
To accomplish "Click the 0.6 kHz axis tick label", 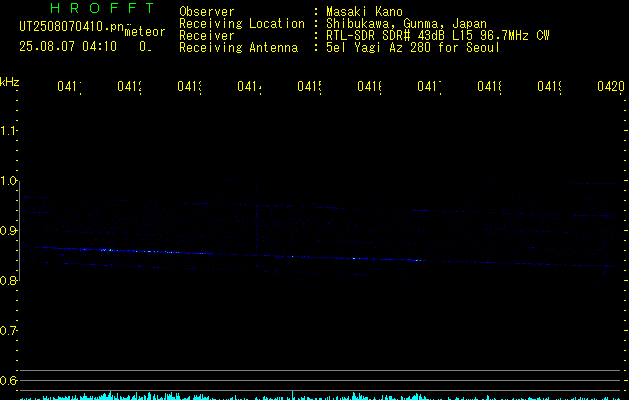I will [8, 380].
